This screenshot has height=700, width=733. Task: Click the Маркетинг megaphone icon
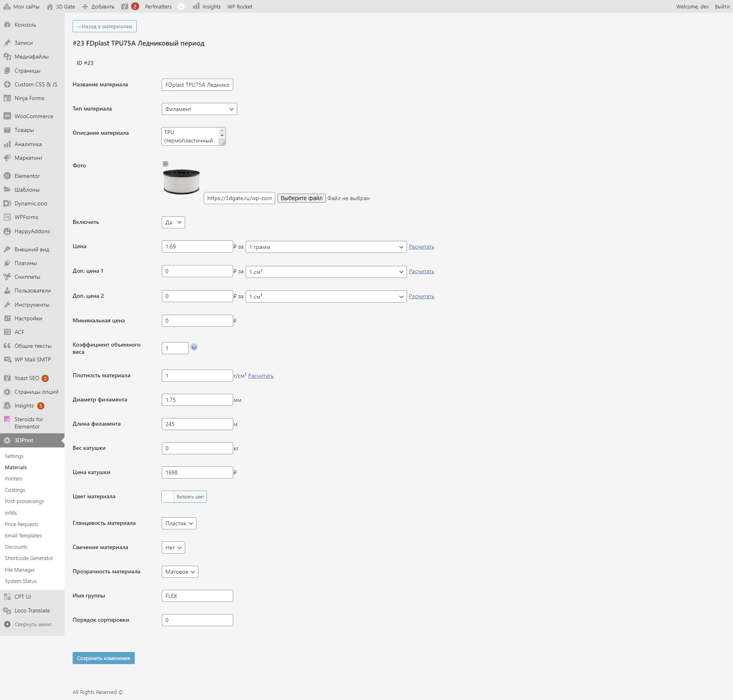click(x=7, y=158)
